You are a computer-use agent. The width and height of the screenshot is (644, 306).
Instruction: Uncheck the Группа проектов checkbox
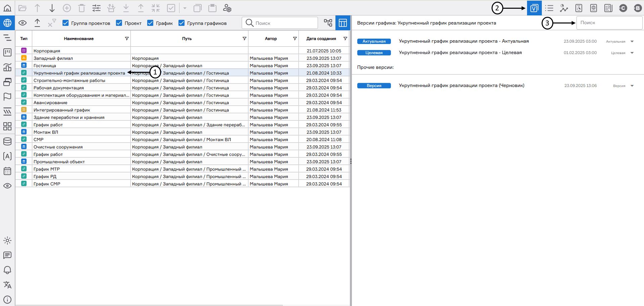pyautogui.click(x=66, y=23)
